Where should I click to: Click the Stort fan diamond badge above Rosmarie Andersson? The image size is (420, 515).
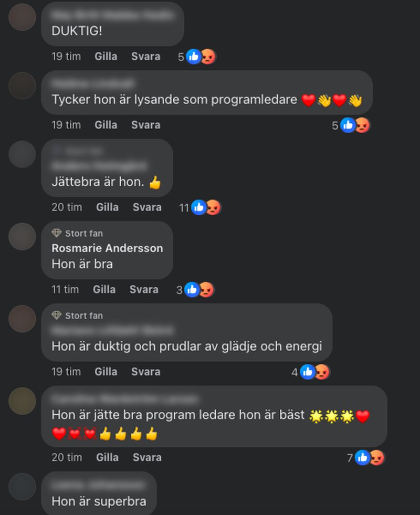point(77,233)
